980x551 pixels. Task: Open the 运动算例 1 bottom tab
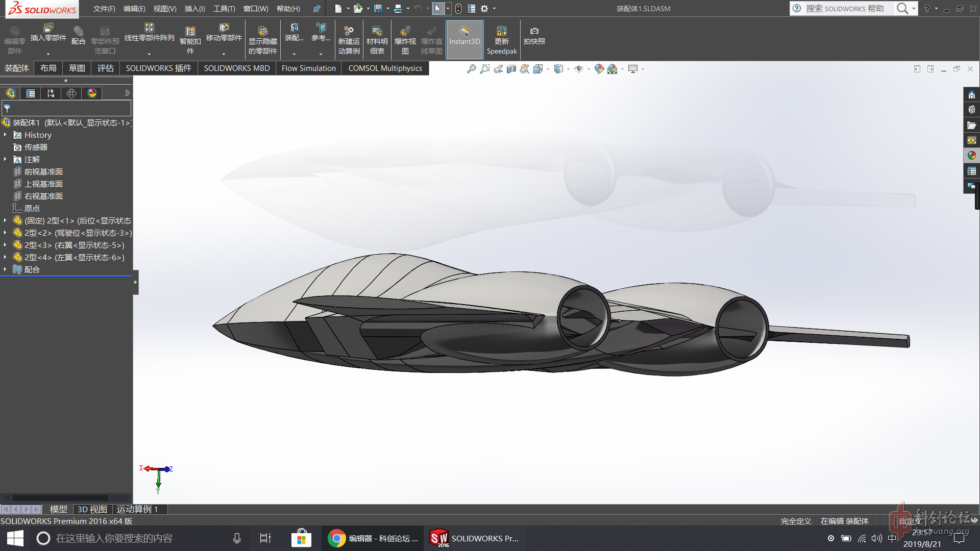coord(137,509)
